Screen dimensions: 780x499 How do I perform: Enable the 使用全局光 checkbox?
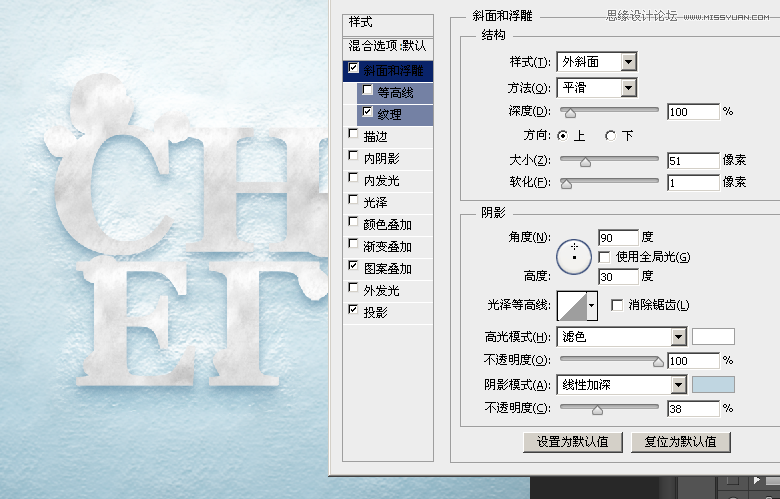pyautogui.click(x=604, y=257)
